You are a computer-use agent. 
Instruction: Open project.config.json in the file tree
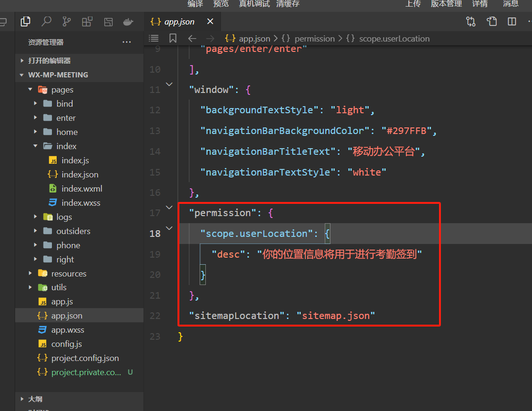(x=85, y=358)
